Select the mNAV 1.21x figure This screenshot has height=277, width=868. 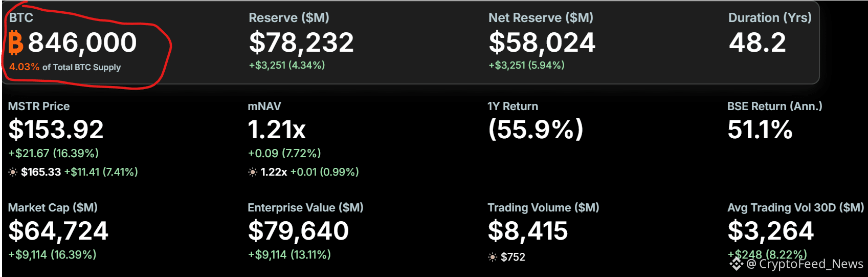(x=277, y=130)
